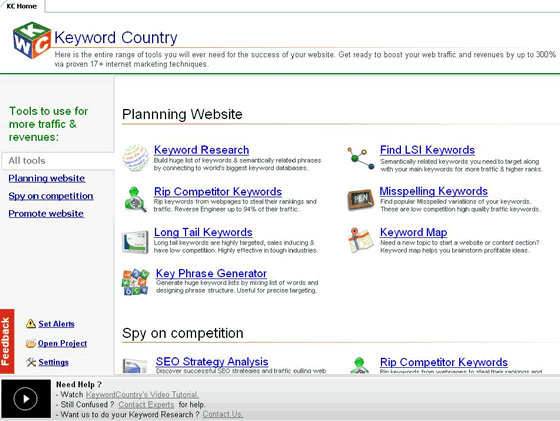Click the Contact Us link
The height and width of the screenshot is (421, 560).
click(x=223, y=414)
